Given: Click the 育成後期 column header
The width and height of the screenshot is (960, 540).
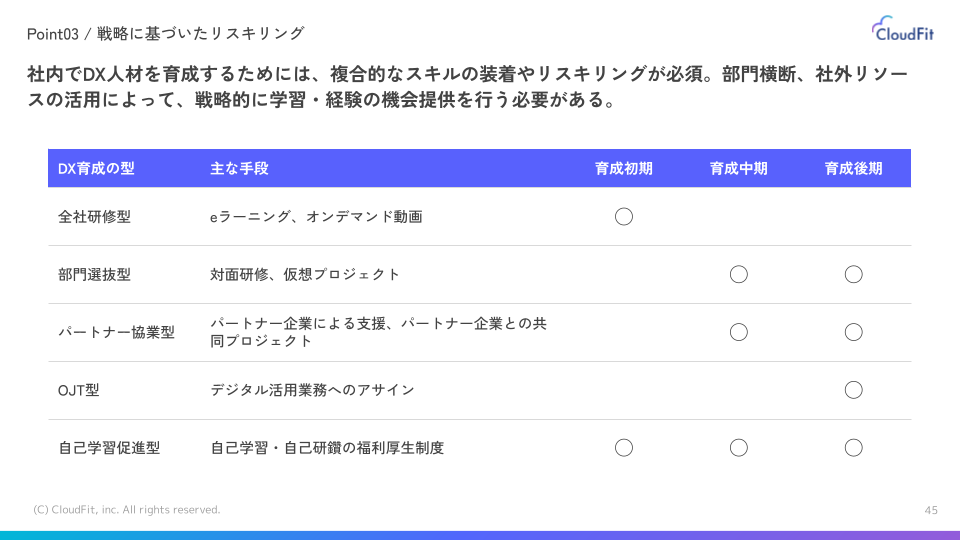Looking at the screenshot, I should click(x=854, y=169).
